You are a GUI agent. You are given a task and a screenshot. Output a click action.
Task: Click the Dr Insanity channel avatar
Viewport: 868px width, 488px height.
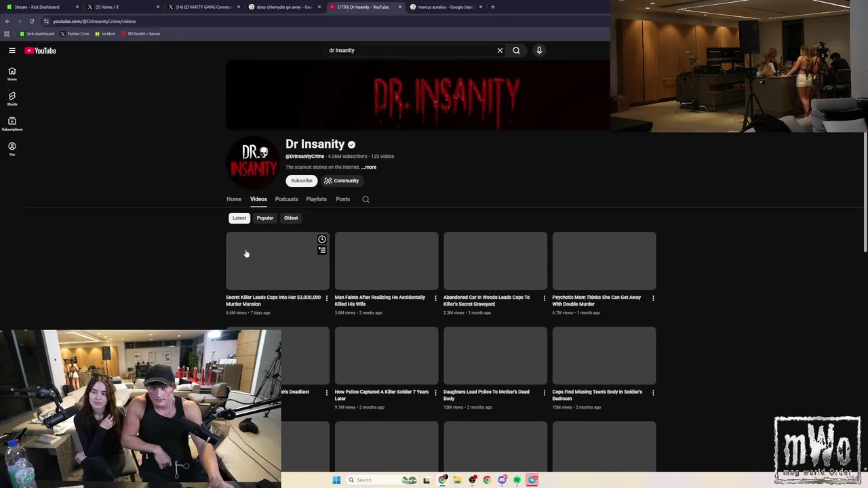(x=253, y=163)
